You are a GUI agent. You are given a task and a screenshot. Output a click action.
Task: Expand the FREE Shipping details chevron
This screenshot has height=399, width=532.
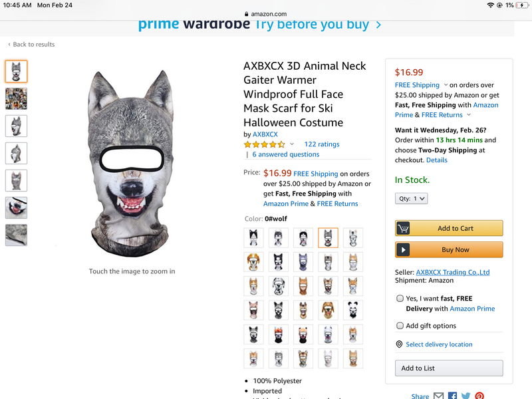[446, 85]
